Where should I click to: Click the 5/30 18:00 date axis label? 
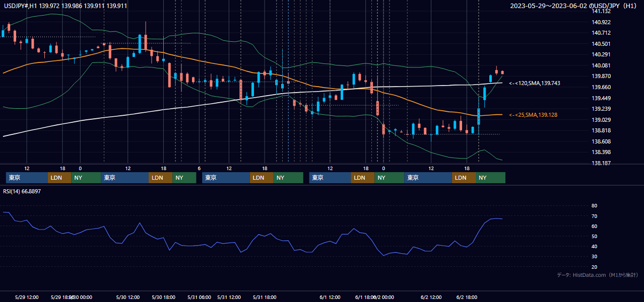(x=163, y=297)
